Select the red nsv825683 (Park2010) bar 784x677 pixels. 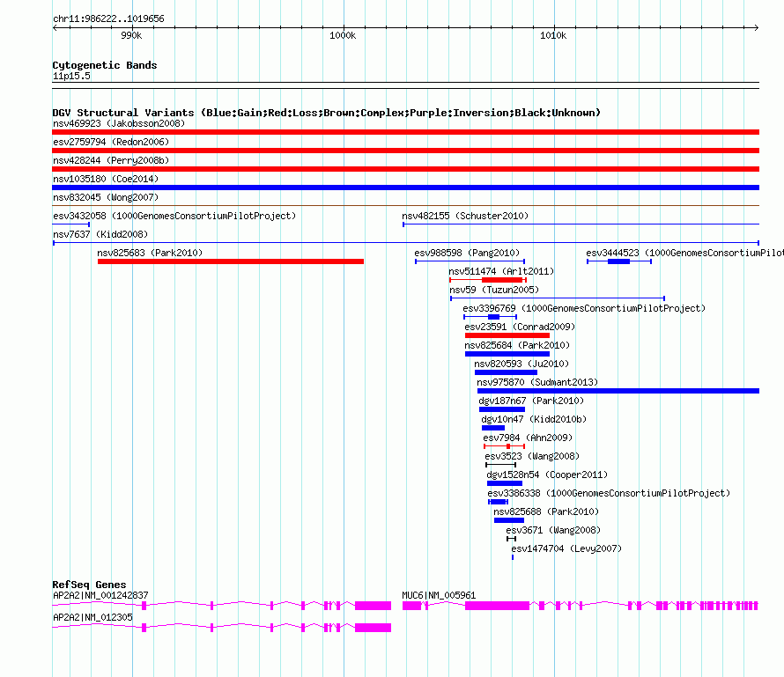[x=231, y=261]
